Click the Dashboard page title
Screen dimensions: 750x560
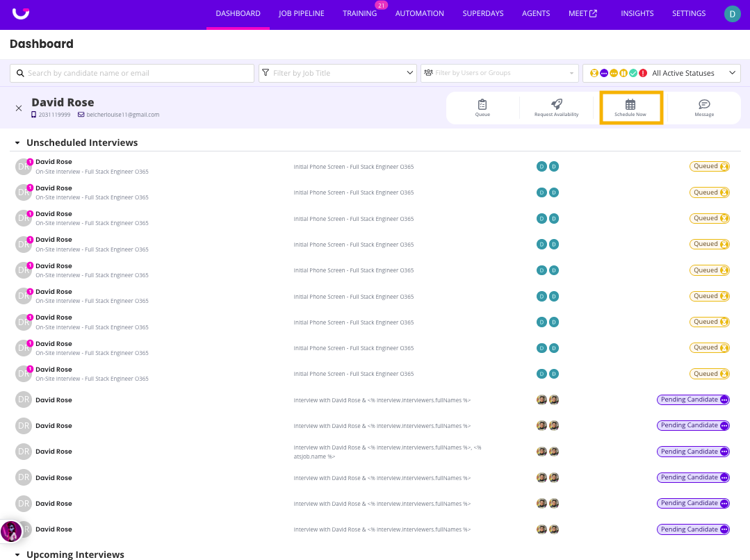(42, 44)
